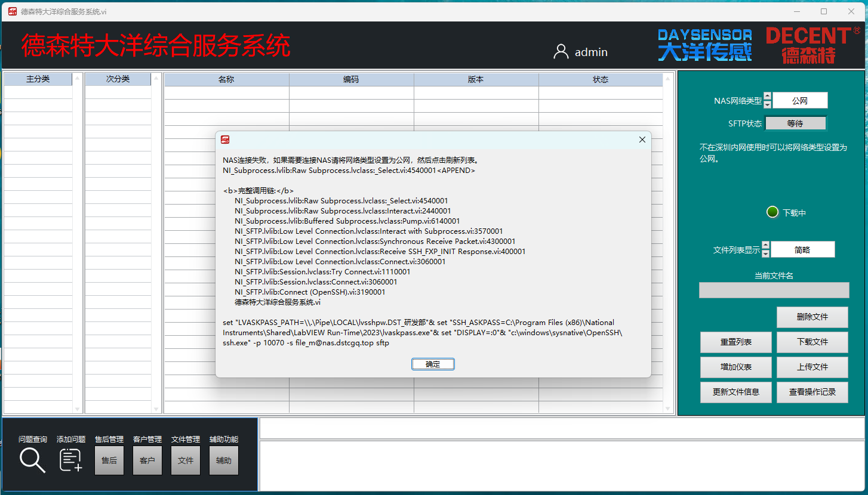Viewport: 868px width, 495px height.
Task: Click NI_SFTP Connect (OpenSSH).vi line
Action: click(310, 292)
